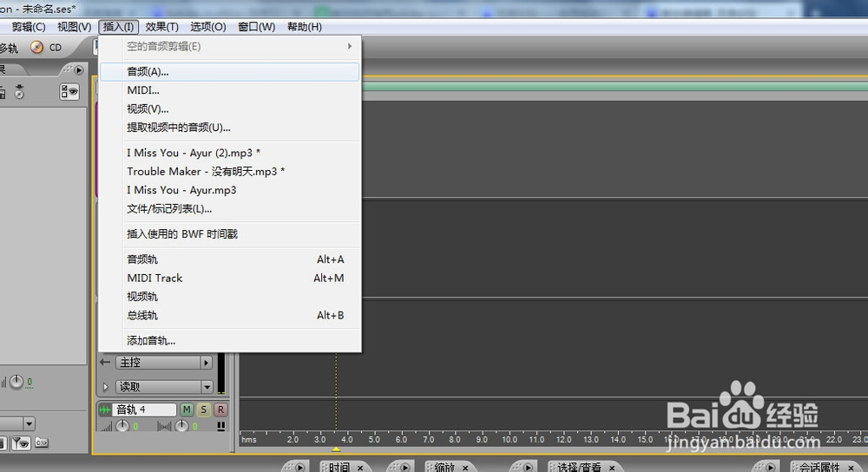
Task: Adjust the preview volume knob in files panel
Action: [x=16, y=382]
